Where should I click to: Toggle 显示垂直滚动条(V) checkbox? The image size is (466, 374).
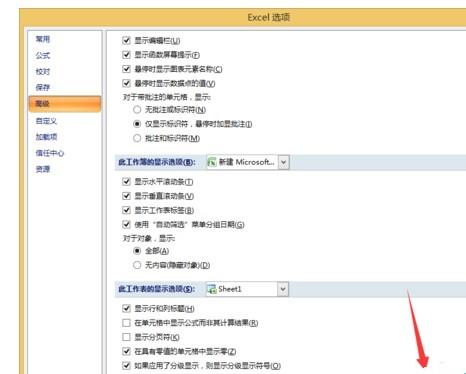pos(126,196)
